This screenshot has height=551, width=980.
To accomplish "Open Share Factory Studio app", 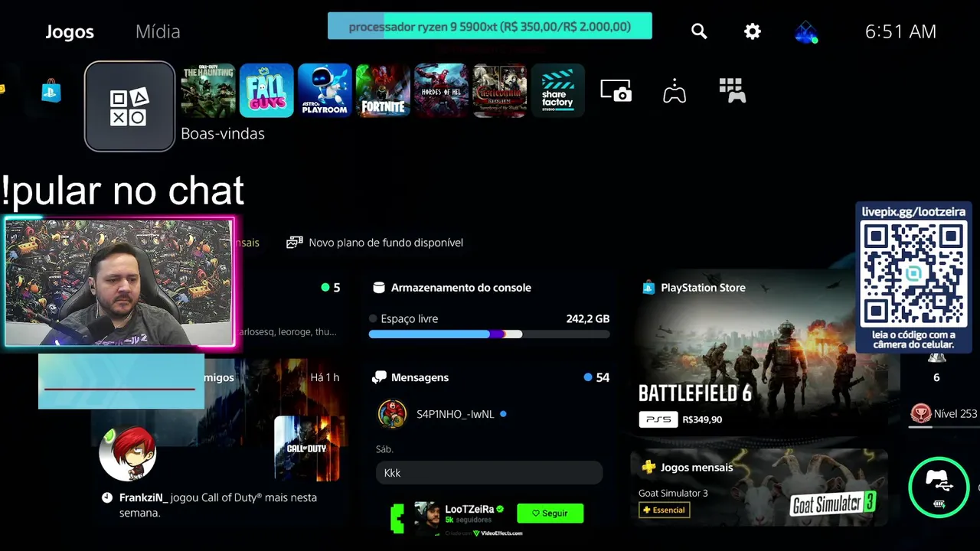I will (x=557, y=90).
